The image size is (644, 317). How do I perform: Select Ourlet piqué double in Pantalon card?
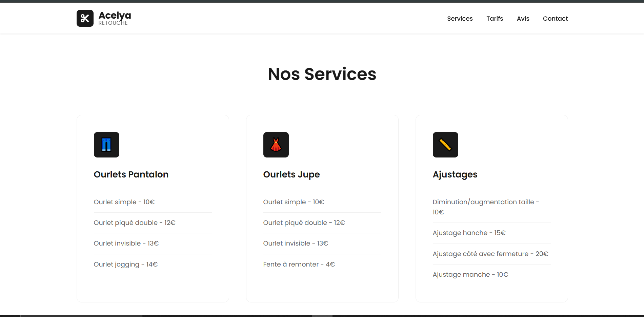[134, 223]
